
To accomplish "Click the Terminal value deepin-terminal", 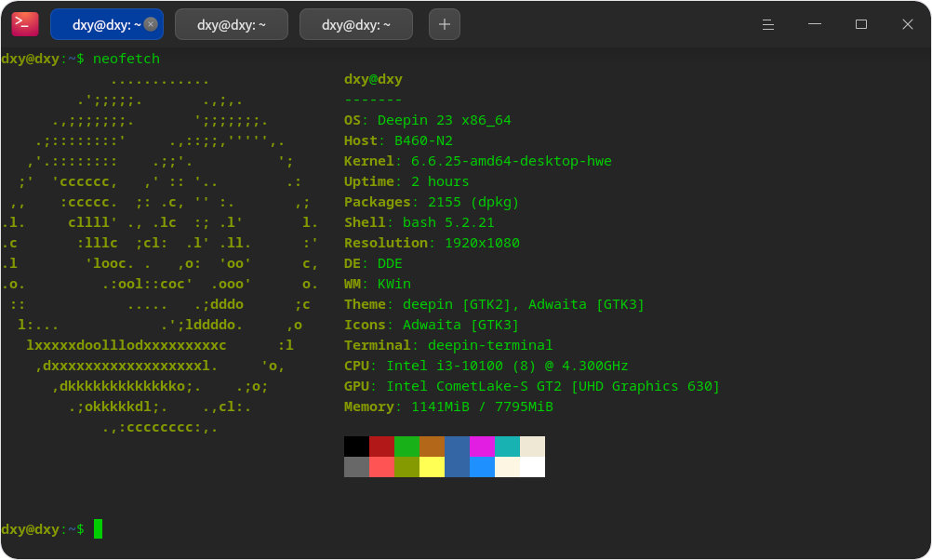I will click(x=490, y=345).
